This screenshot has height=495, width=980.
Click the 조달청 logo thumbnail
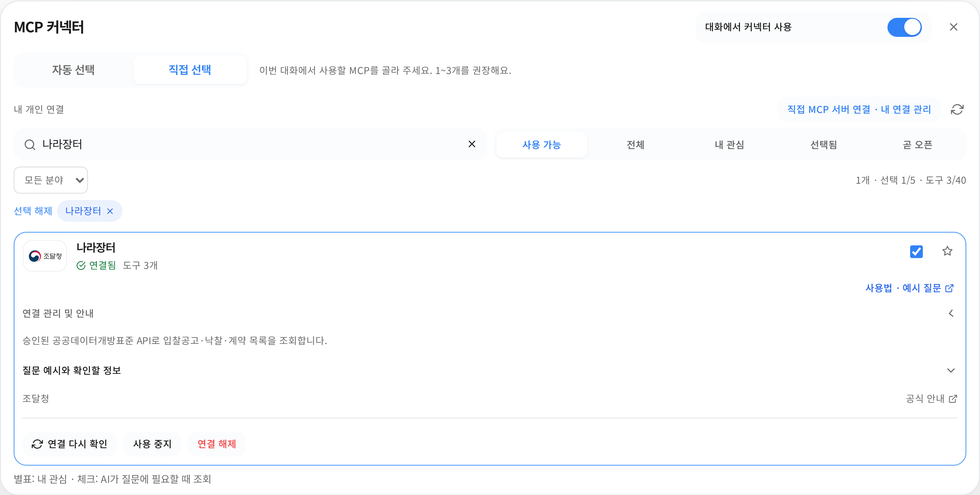(45, 256)
